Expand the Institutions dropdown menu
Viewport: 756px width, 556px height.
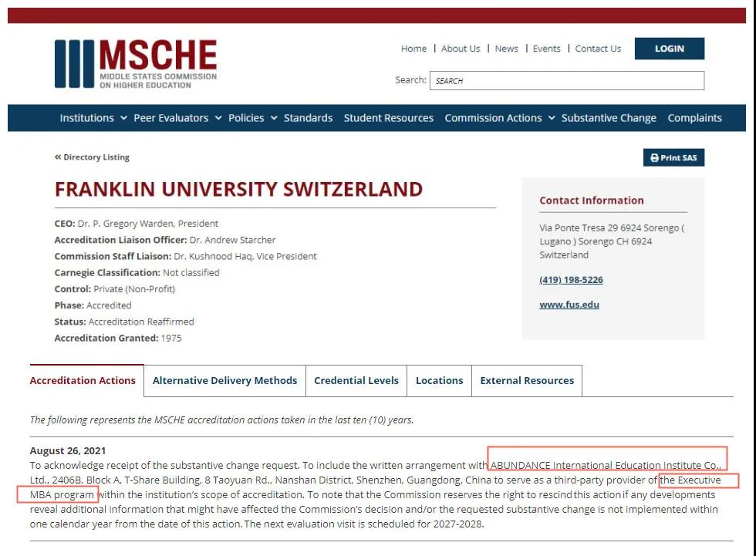[x=93, y=118]
